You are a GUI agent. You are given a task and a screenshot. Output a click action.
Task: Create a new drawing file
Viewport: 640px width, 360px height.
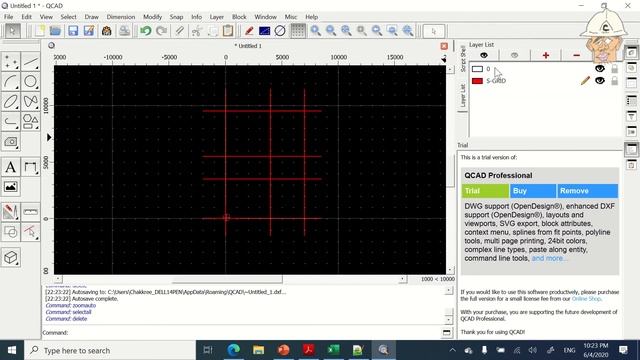pyautogui.click(x=40, y=31)
